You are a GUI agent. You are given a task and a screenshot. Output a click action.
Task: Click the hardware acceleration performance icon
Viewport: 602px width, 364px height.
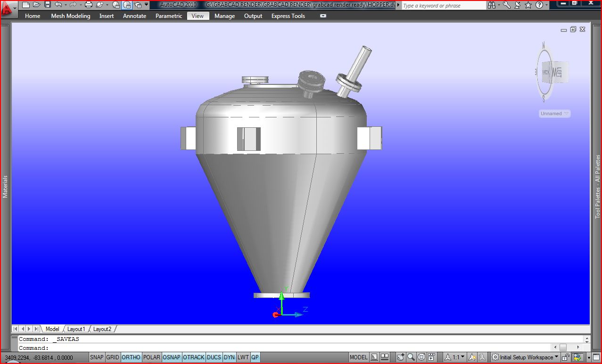(x=577, y=357)
